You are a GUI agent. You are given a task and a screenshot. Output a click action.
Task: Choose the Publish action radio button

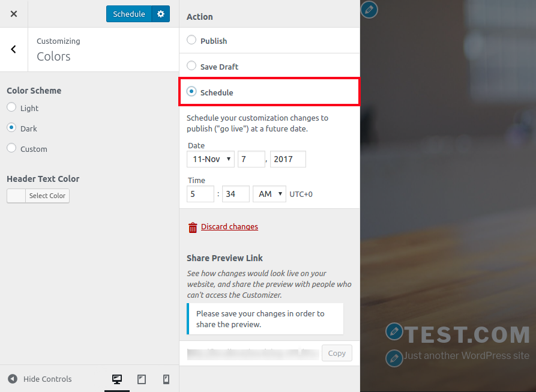(191, 40)
